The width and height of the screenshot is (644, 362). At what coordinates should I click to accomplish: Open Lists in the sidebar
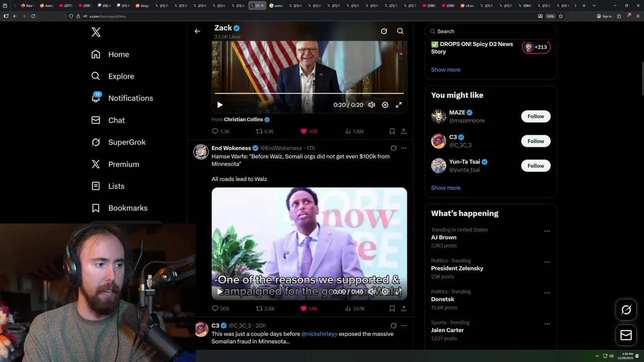108,186
